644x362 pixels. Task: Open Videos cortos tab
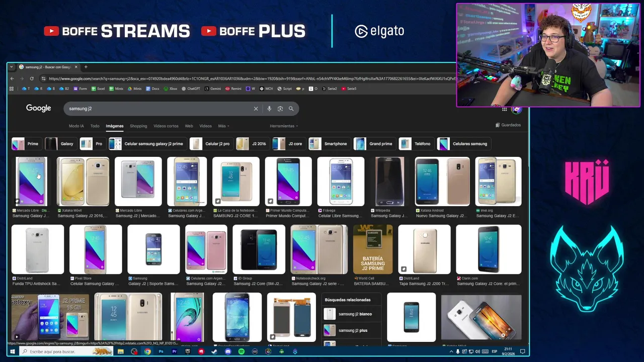pos(166,126)
